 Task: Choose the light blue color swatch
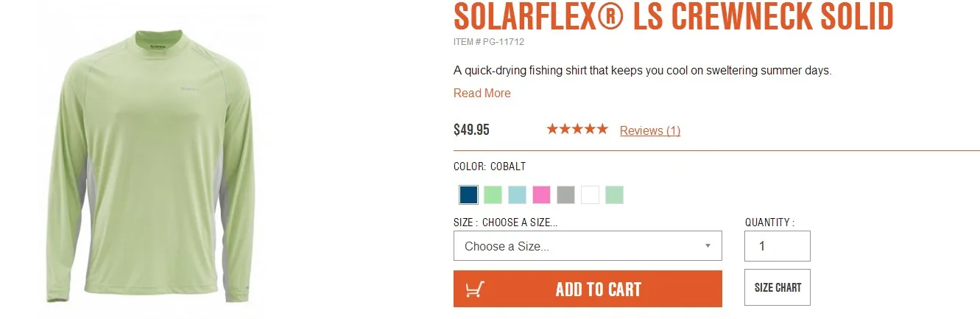517,194
